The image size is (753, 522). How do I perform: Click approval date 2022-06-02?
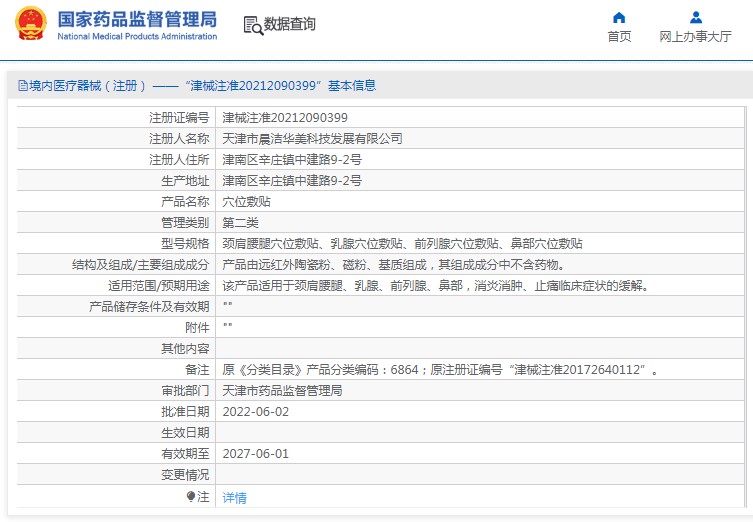(x=255, y=412)
